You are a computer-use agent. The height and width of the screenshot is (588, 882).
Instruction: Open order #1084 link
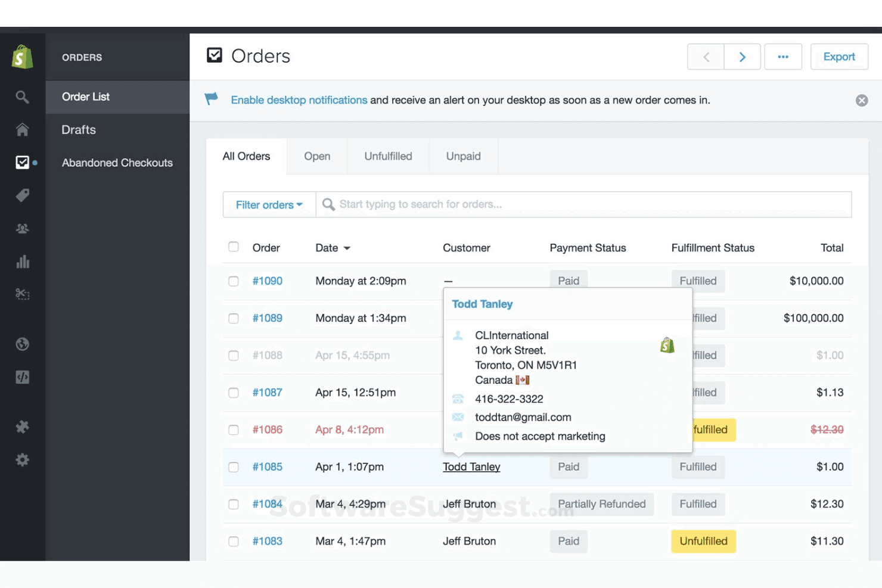[267, 504]
